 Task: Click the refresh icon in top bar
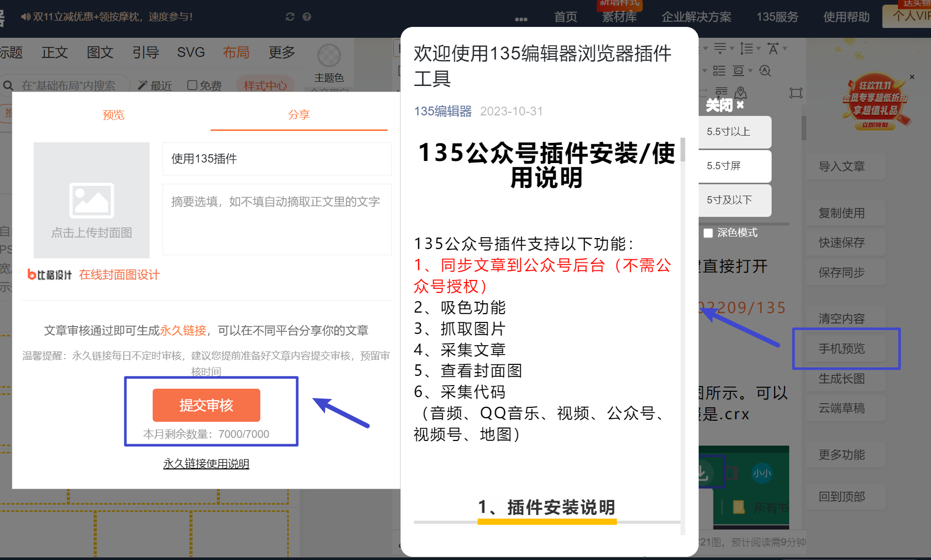(x=290, y=17)
